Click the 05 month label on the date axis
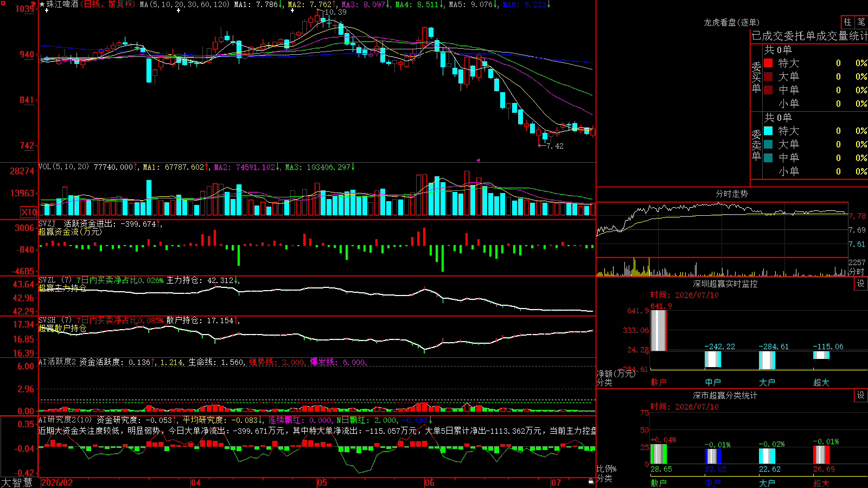868x488 pixels. tap(322, 483)
